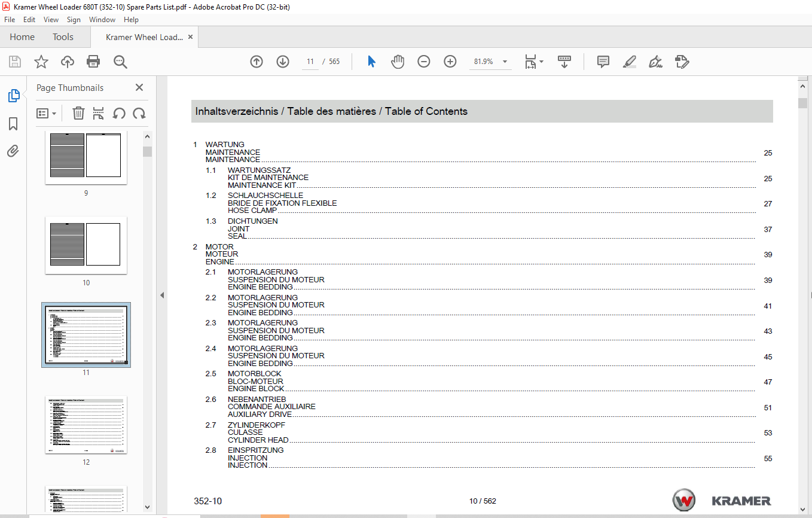Go to previous page with up arrow
Image resolution: width=812 pixels, height=518 pixels.
pyautogui.click(x=257, y=62)
